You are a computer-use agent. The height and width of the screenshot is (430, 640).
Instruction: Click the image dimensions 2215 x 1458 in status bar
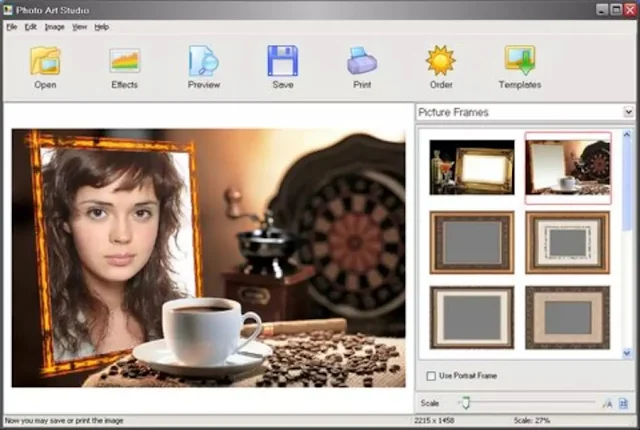tap(434, 420)
